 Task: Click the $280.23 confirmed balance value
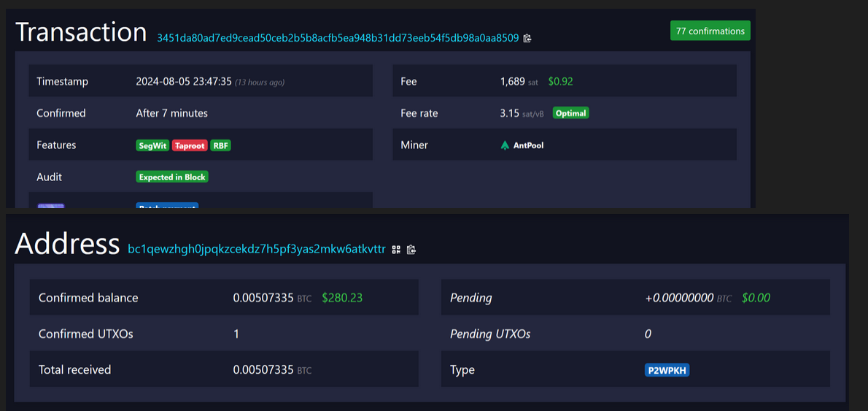pyautogui.click(x=342, y=298)
